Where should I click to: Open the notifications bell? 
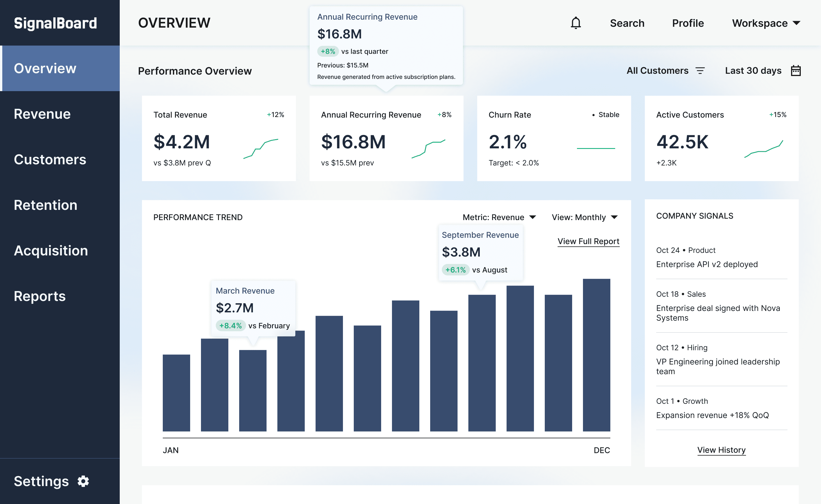(576, 23)
